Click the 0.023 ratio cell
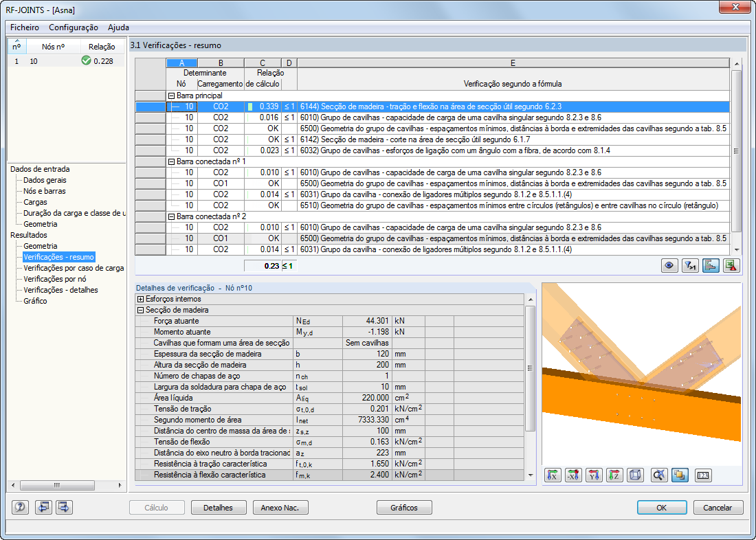 (x=263, y=150)
